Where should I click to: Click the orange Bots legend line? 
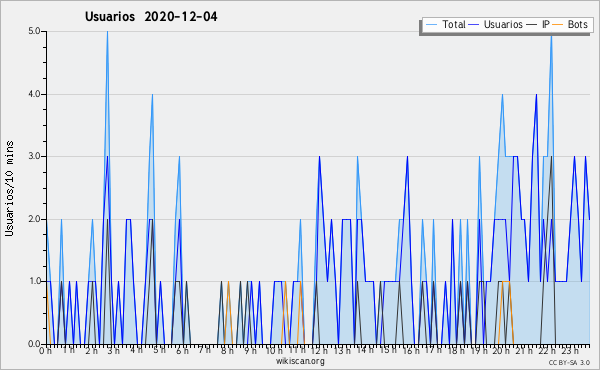point(558,25)
